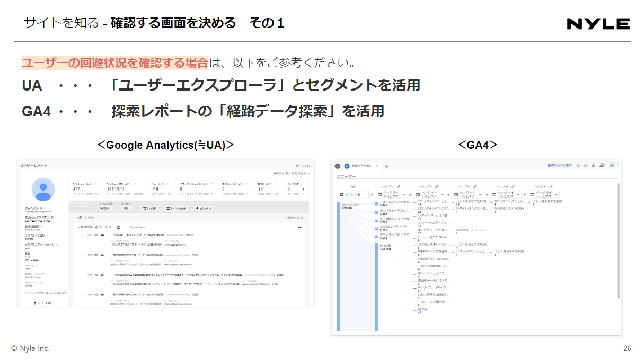
Task: Click help icon beside セッション (LTV)
Action: click(95, 184)
